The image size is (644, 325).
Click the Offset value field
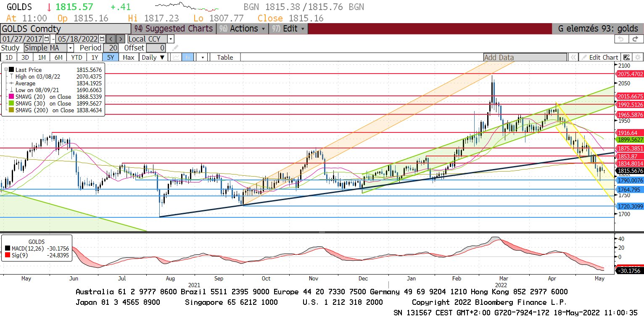156,48
